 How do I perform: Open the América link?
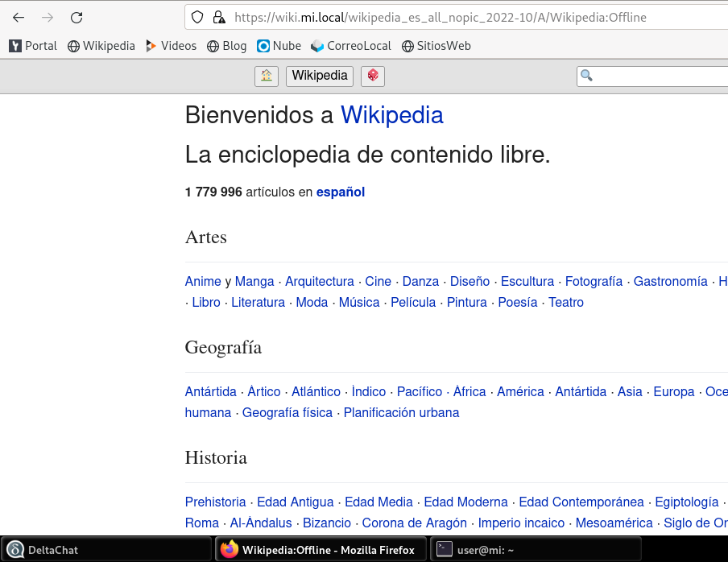tap(520, 391)
